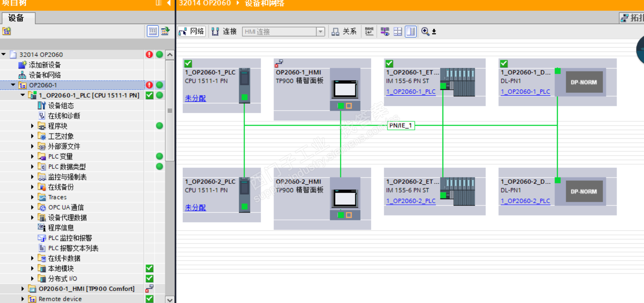The image size is (644, 303).
Task: Click the show page break grid icon
Action: coord(398,31)
